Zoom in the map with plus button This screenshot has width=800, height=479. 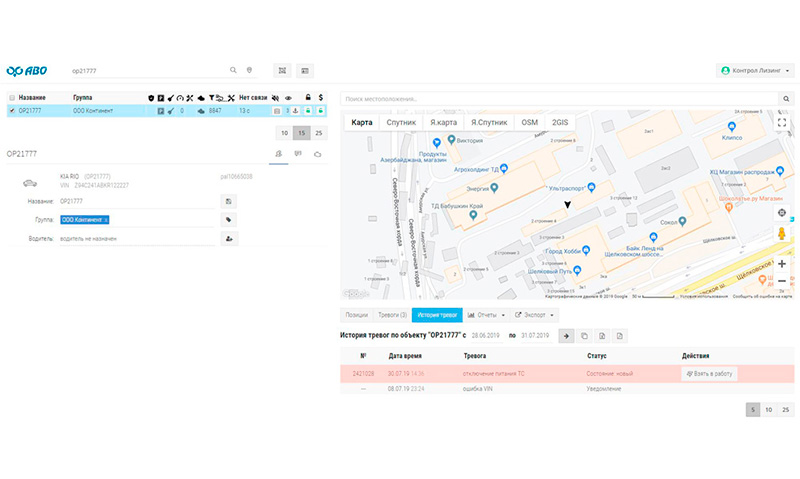[x=782, y=264]
